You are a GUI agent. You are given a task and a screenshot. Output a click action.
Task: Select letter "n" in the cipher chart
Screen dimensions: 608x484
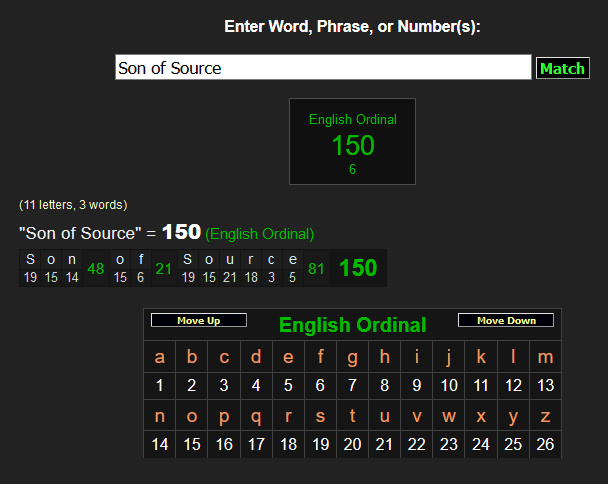click(160, 416)
